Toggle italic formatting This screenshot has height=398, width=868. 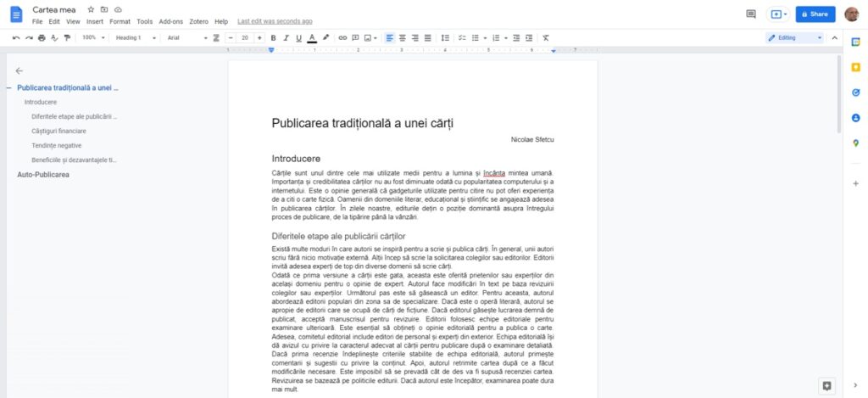click(x=287, y=37)
